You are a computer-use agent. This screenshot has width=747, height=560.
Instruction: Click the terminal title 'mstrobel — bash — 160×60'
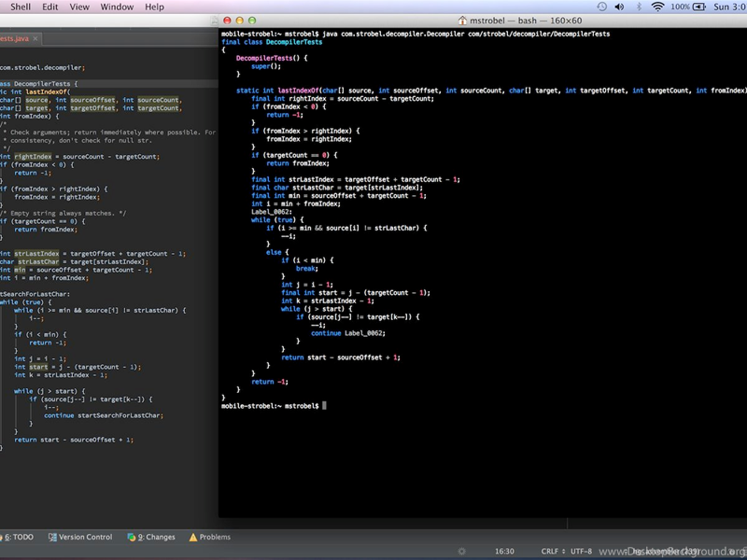(x=526, y=21)
